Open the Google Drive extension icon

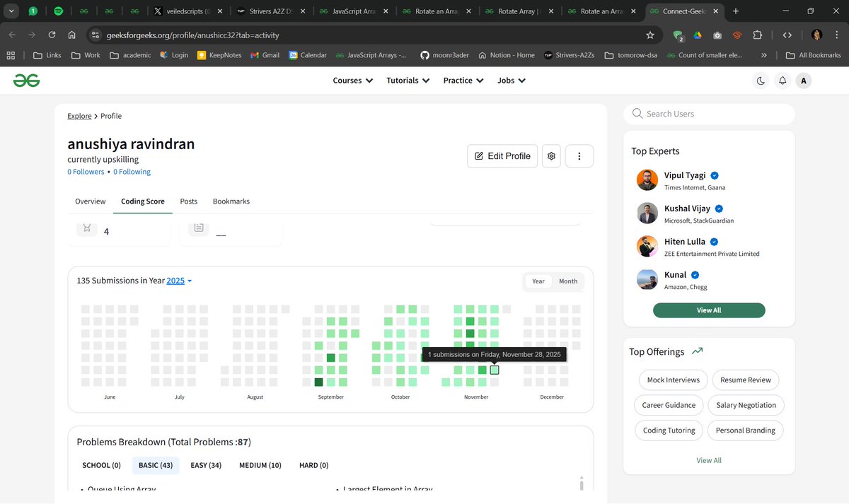point(697,35)
